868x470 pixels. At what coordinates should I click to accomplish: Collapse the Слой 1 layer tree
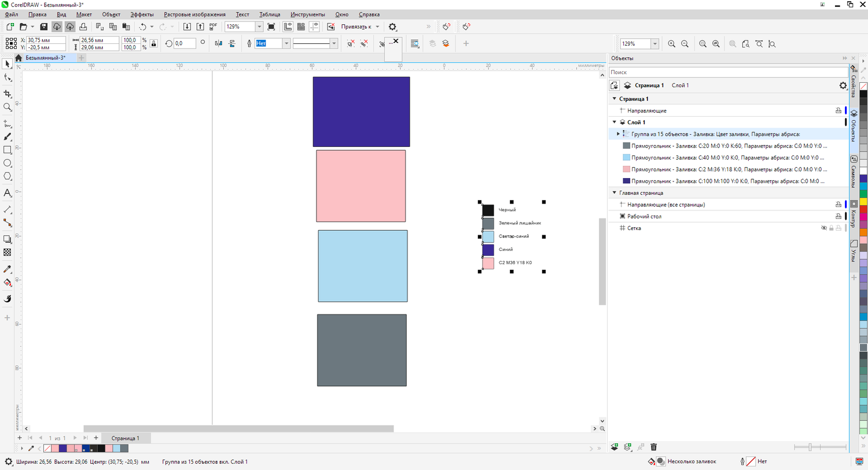615,122
